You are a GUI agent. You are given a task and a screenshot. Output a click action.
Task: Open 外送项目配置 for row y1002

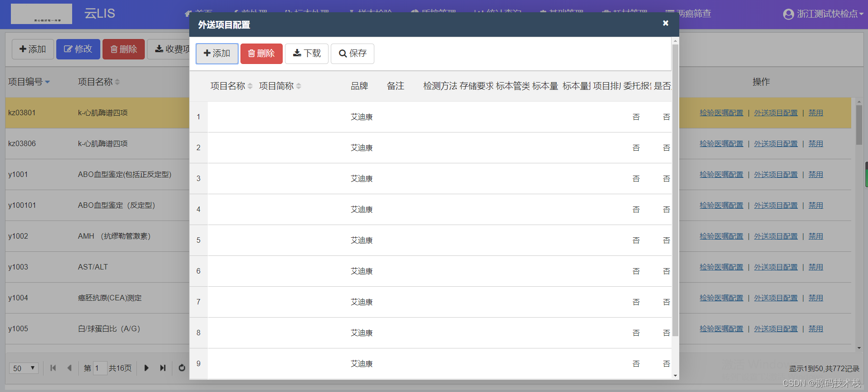[775, 236]
